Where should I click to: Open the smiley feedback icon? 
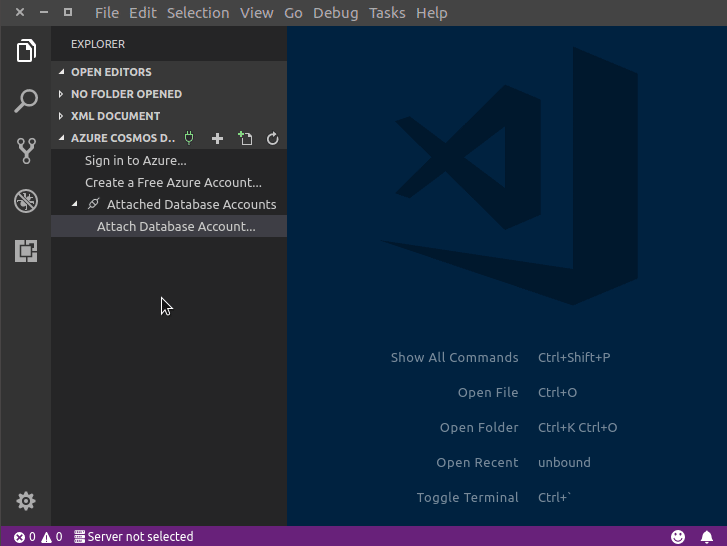[x=678, y=537]
